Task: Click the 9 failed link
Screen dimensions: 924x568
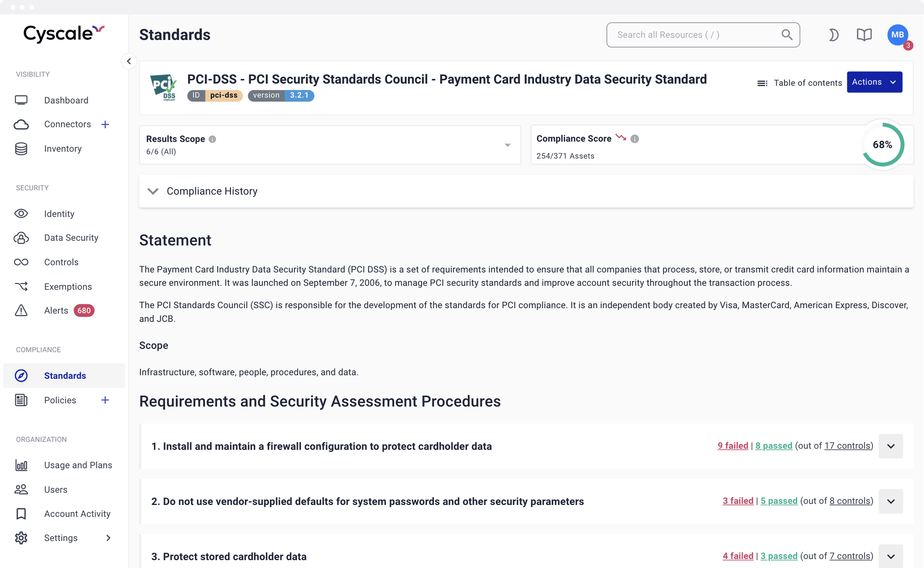Action: (733, 446)
